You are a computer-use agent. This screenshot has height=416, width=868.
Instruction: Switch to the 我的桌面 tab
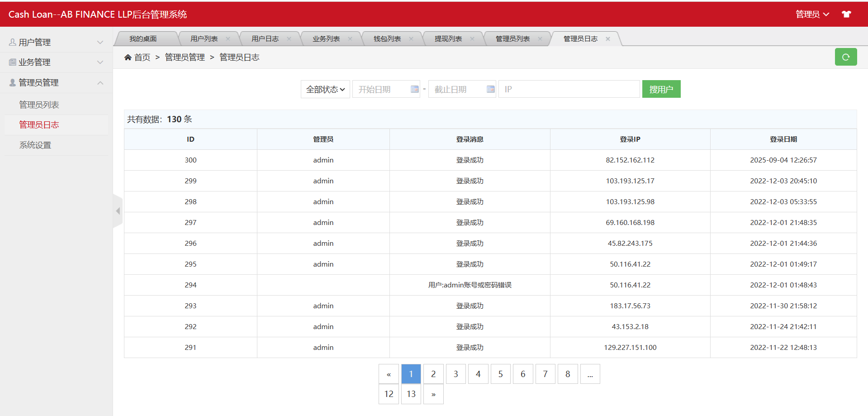click(143, 39)
